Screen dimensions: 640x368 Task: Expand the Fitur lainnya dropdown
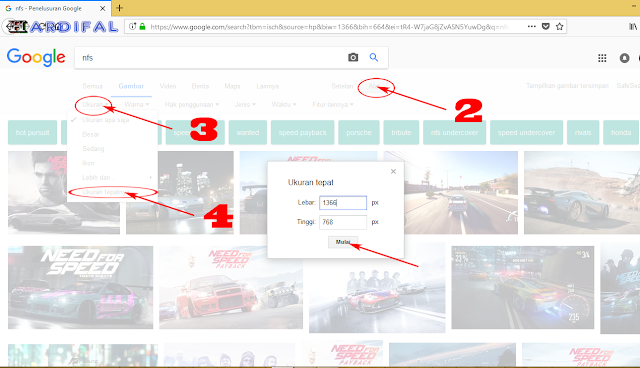[x=333, y=104]
